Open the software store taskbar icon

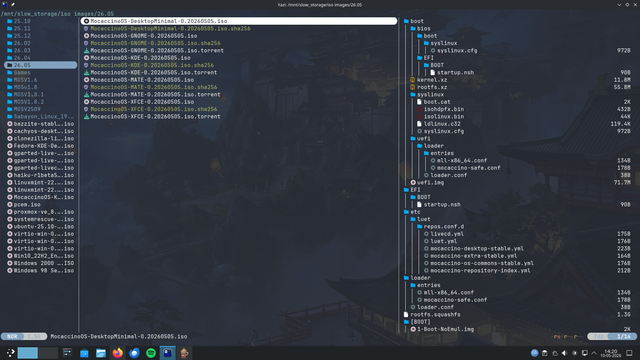(x=84, y=353)
